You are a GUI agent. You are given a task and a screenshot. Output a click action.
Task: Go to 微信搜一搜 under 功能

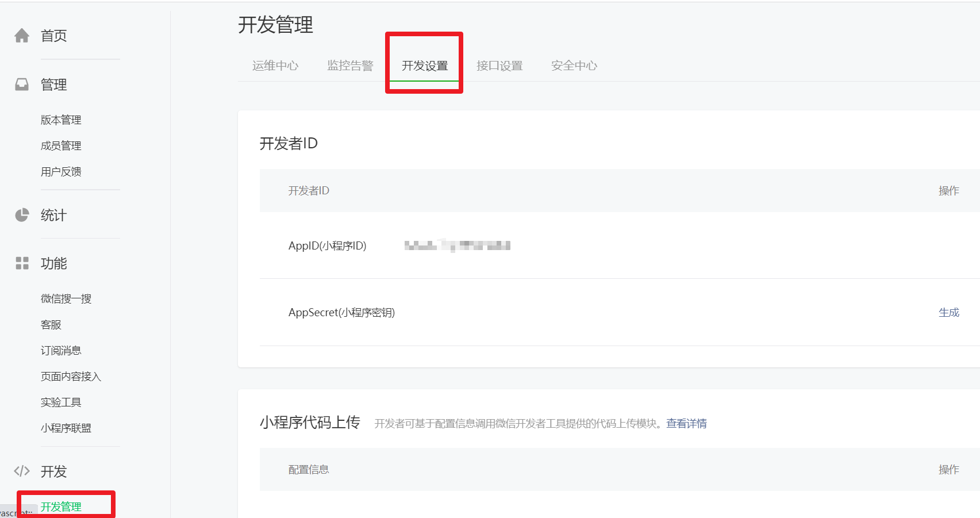coord(66,298)
